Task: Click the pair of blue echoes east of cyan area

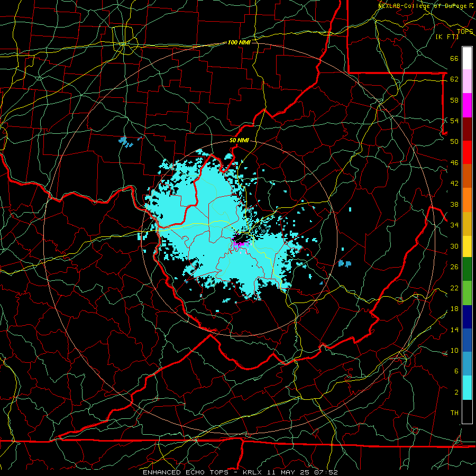Action: (x=345, y=263)
